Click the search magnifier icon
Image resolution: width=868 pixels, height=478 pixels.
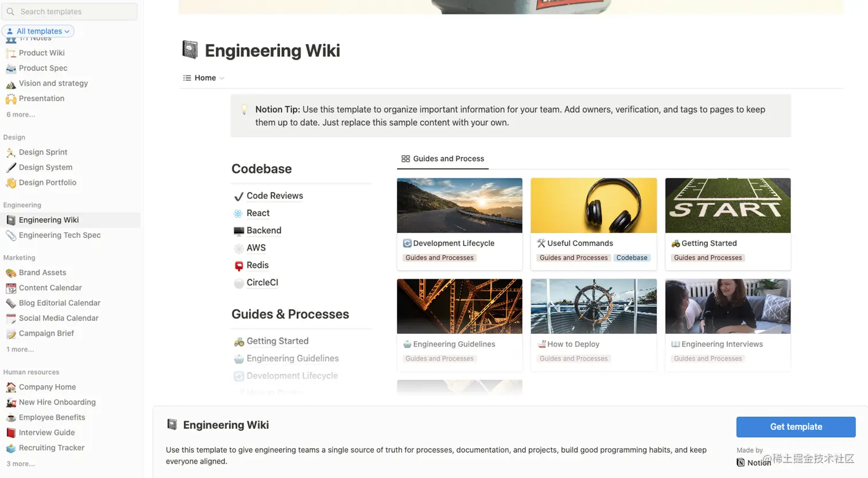(x=10, y=11)
